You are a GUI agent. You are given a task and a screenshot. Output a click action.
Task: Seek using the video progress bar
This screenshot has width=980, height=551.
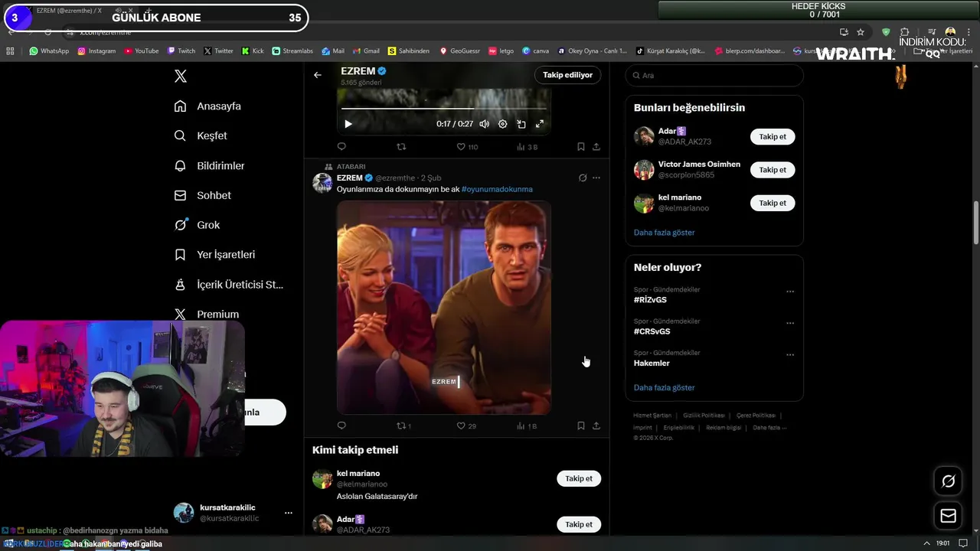pyautogui.click(x=443, y=109)
